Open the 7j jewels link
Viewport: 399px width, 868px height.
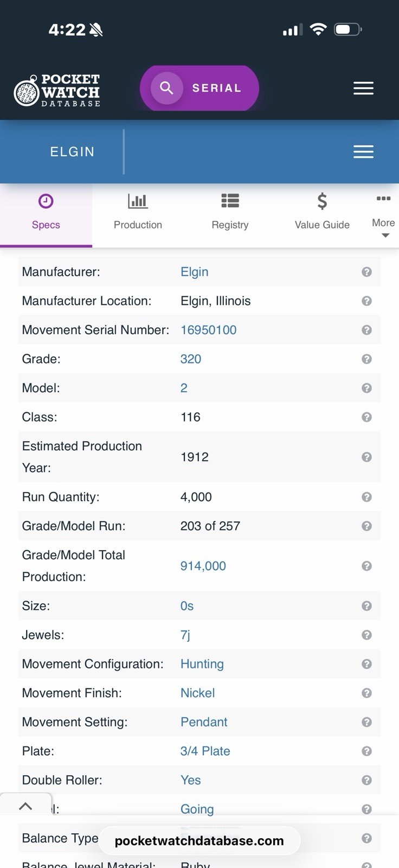pyautogui.click(x=185, y=635)
